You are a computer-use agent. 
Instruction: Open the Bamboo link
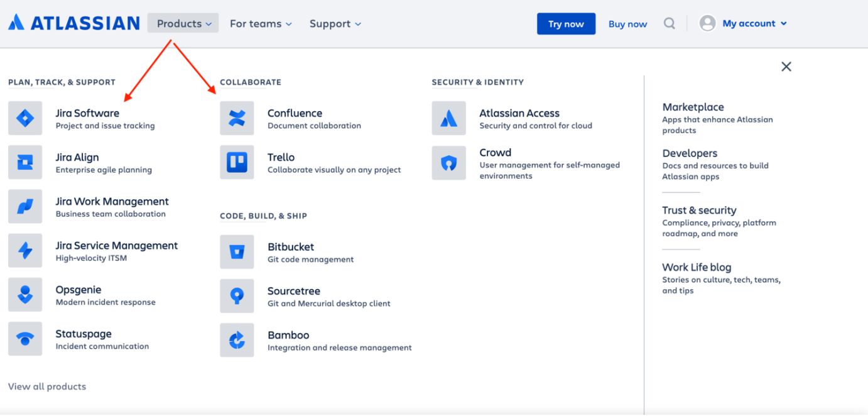click(288, 335)
